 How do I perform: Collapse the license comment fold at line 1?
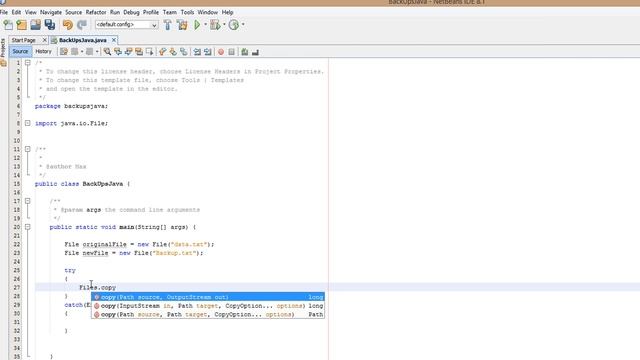tap(27, 63)
